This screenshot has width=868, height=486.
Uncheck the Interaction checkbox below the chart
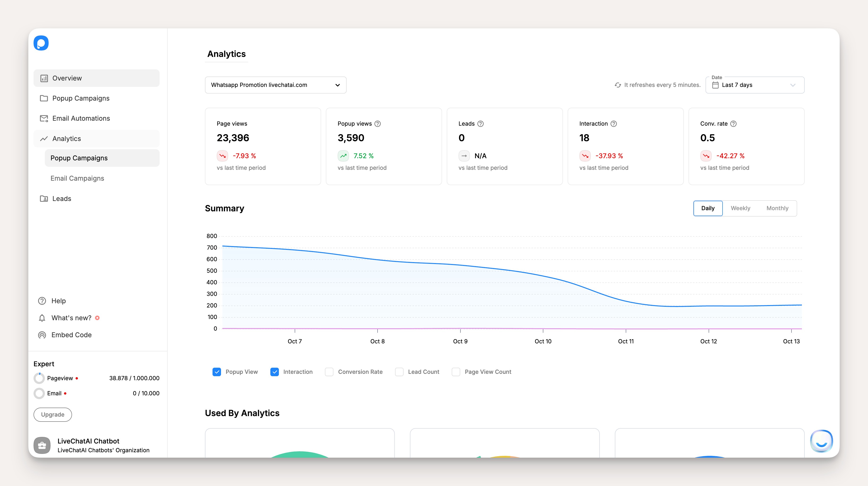point(275,372)
